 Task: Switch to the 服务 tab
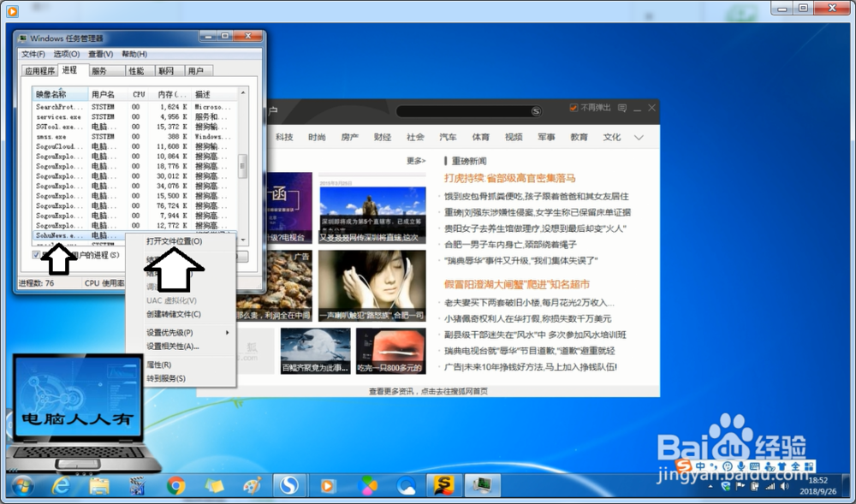106,71
